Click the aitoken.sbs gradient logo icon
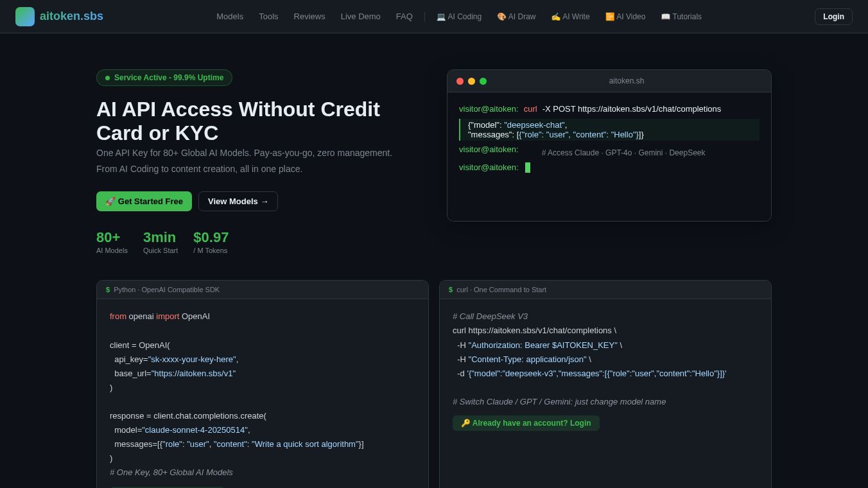The width and height of the screenshot is (868, 488). (25, 17)
